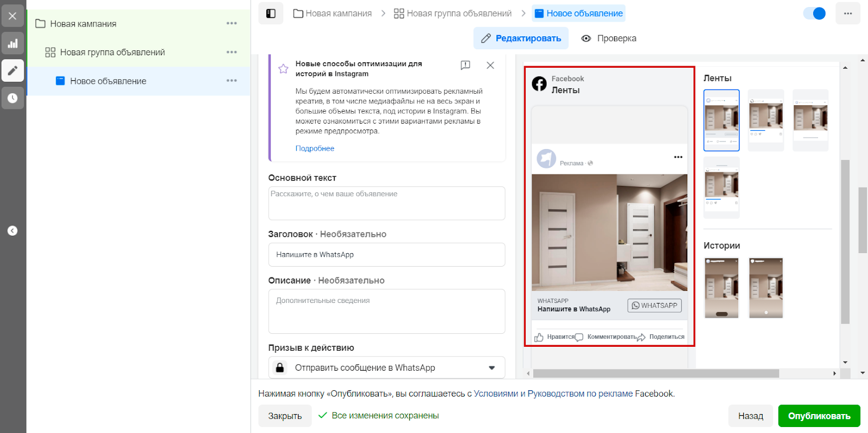Open the Новое объявление breadcrumb
Image resolution: width=868 pixels, height=433 pixels.
pyautogui.click(x=578, y=14)
